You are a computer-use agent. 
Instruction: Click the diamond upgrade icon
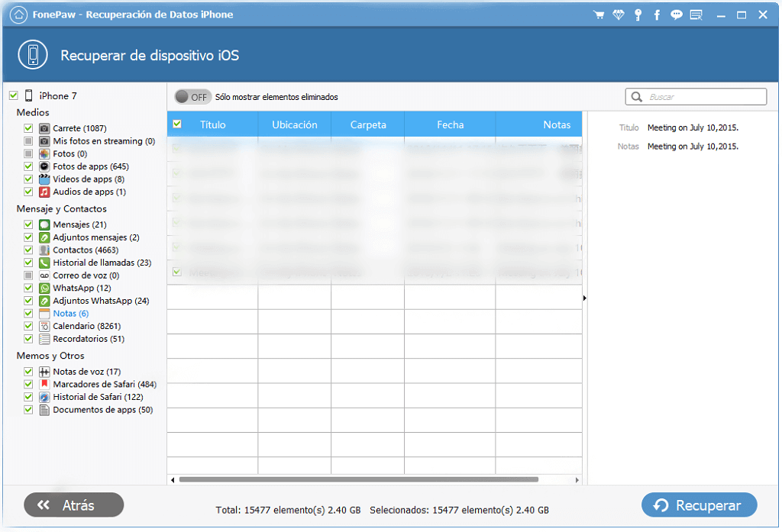tap(619, 15)
